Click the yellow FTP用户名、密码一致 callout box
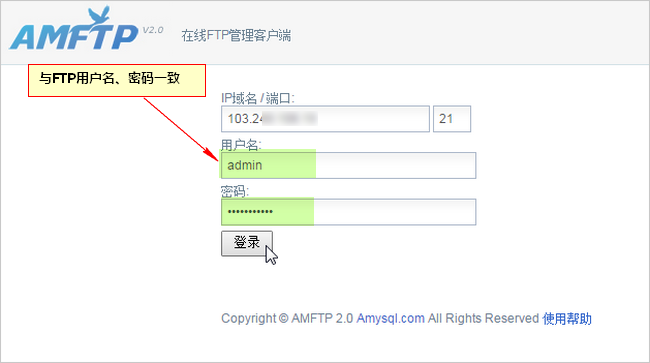650x363 pixels. point(117,80)
